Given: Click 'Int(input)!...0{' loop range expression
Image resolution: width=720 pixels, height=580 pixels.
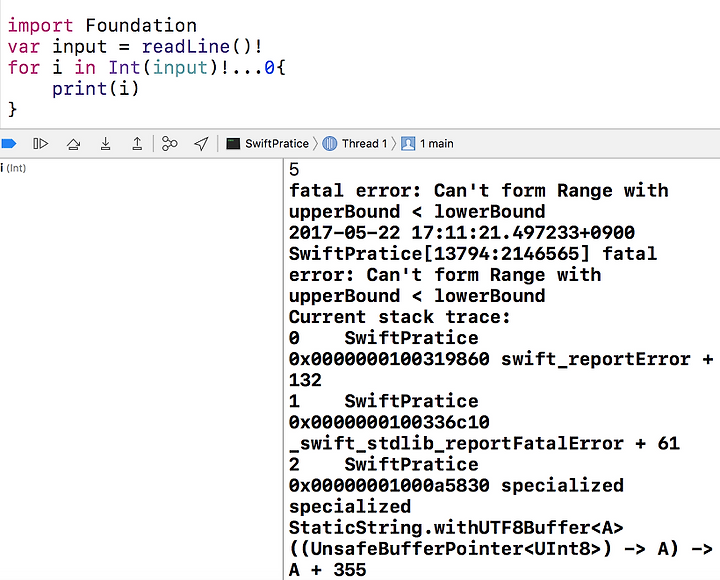Looking at the screenshot, I should point(197,68).
